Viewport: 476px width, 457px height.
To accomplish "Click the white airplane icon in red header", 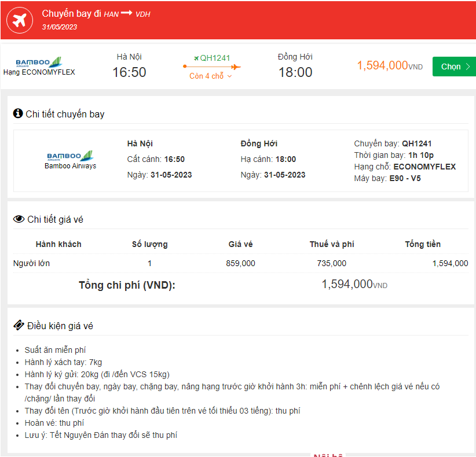I will [x=20, y=20].
